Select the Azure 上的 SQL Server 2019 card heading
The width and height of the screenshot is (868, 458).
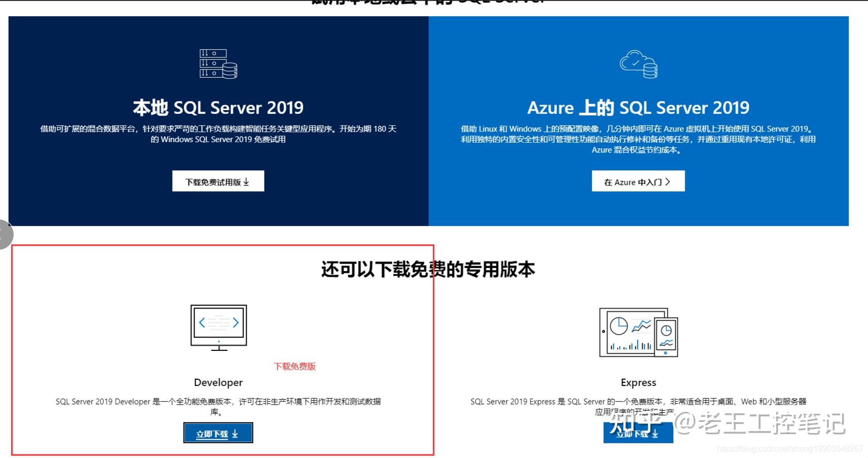(639, 107)
